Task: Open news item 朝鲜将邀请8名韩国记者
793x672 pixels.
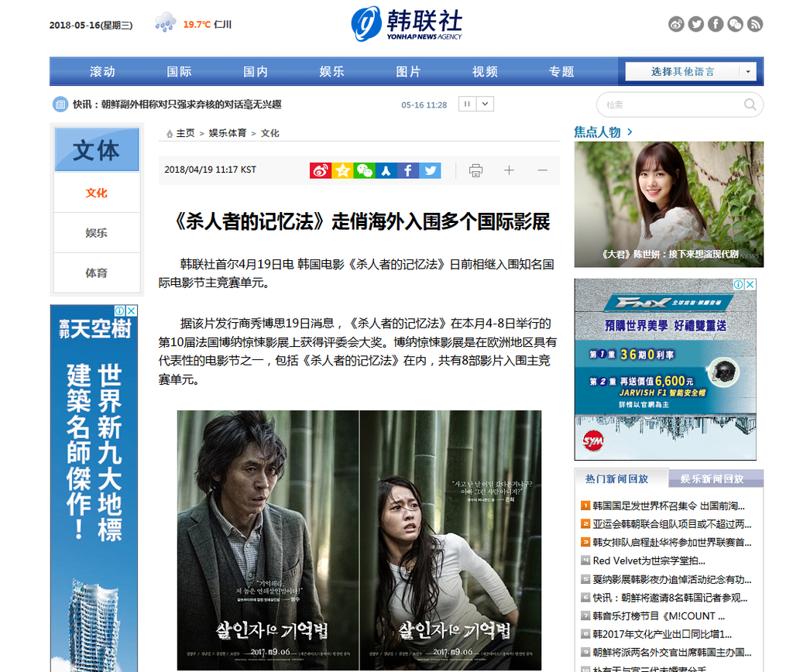Action: [670, 598]
